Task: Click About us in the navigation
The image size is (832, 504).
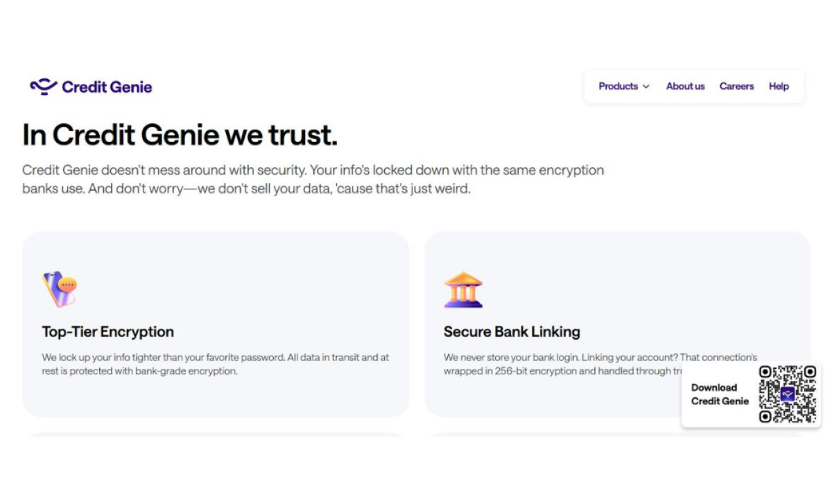Action: click(x=685, y=86)
